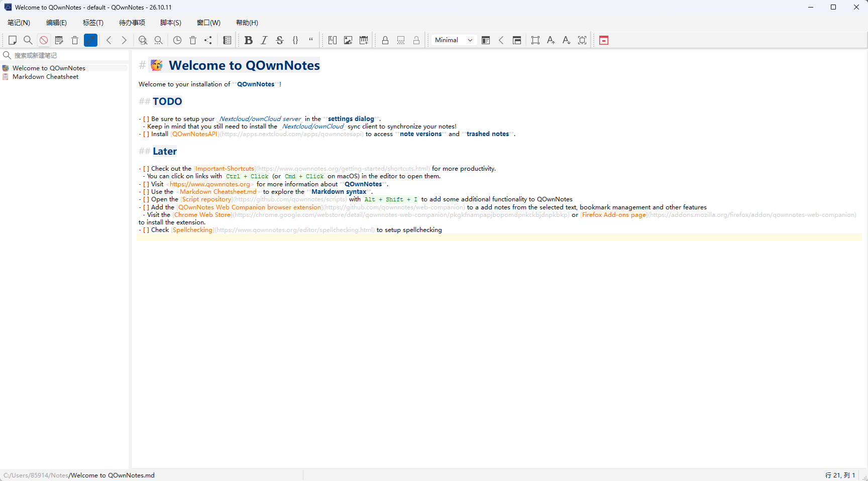Go forward in note history
Viewport: 868px width, 481px height.
pyautogui.click(x=124, y=40)
